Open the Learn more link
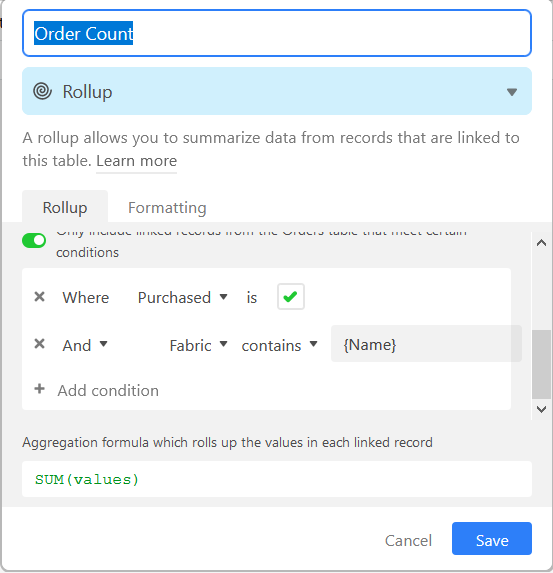The image size is (553, 573). tap(136, 161)
